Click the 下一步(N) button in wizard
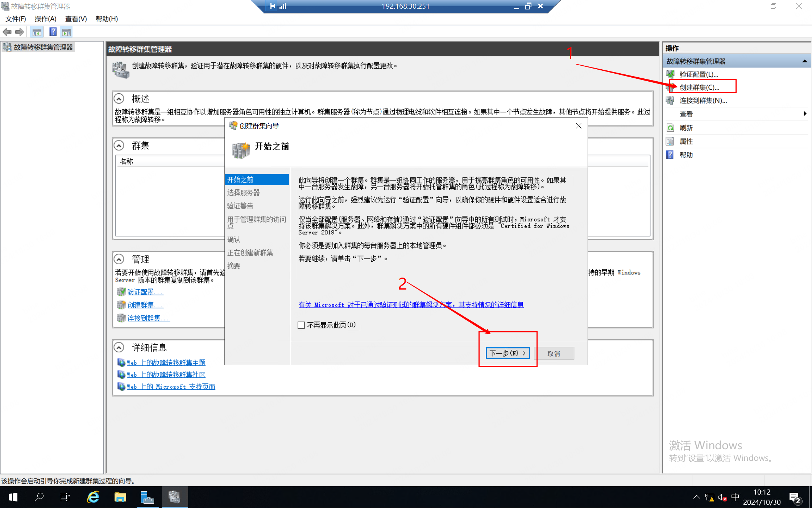Screen dimensions: 812x508 [x=507, y=353]
